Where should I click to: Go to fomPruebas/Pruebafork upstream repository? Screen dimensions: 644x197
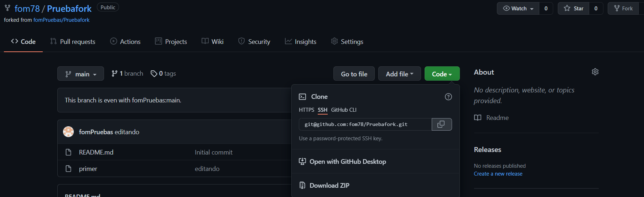click(x=61, y=20)
